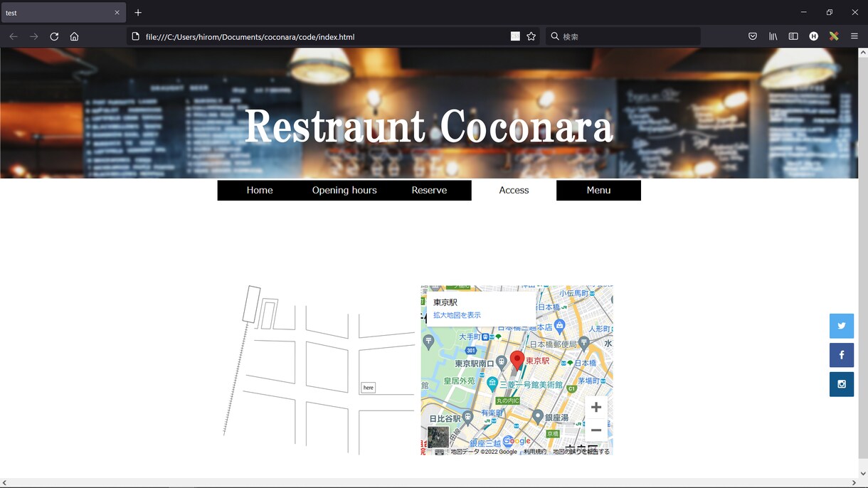Open the Firefox hamburger menu
Viewport: 868px width, 488px height.
point(854,36)
